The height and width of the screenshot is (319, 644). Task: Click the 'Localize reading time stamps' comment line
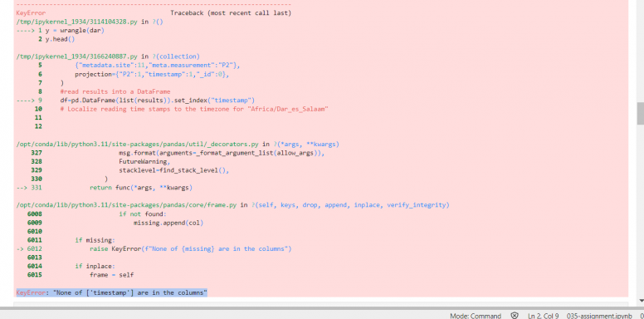click(x=194, y=109)
